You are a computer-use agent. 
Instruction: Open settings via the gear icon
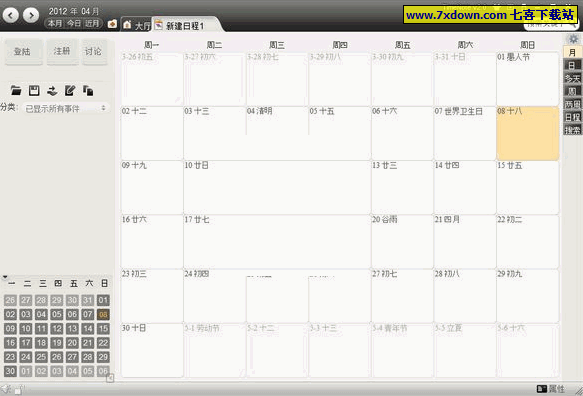(x=573, y=39)
